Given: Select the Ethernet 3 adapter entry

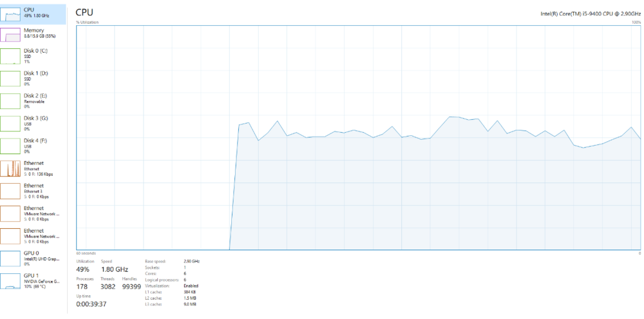Looking at the screenshot, I should (x=11, y=191).
